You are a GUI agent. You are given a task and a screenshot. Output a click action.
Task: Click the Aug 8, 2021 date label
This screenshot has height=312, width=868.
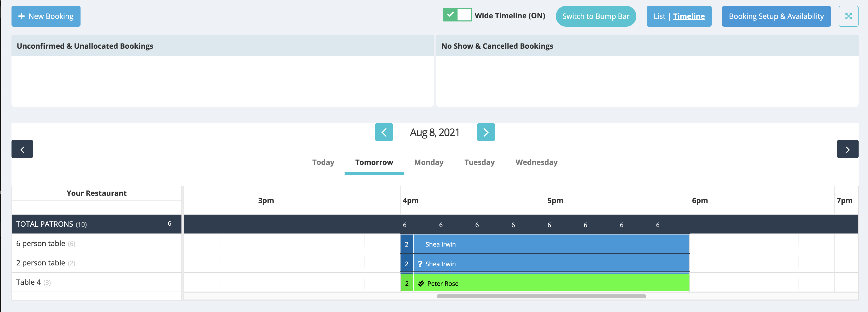(x=434, y=132)
